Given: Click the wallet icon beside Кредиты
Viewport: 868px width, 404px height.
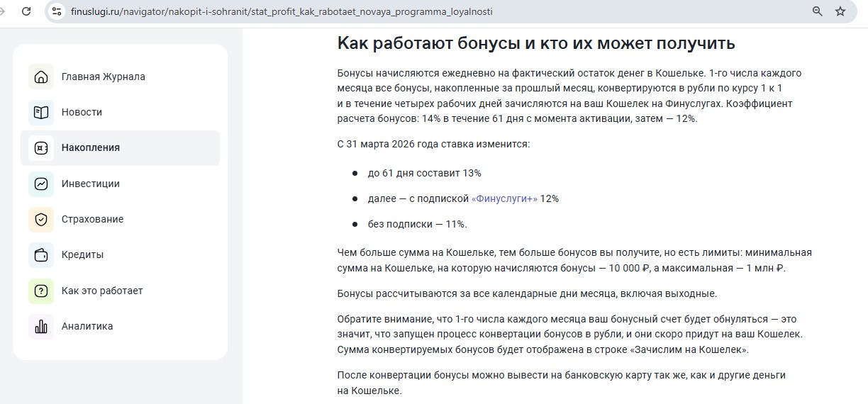Looking at the screenshot, I should point(41,254).
